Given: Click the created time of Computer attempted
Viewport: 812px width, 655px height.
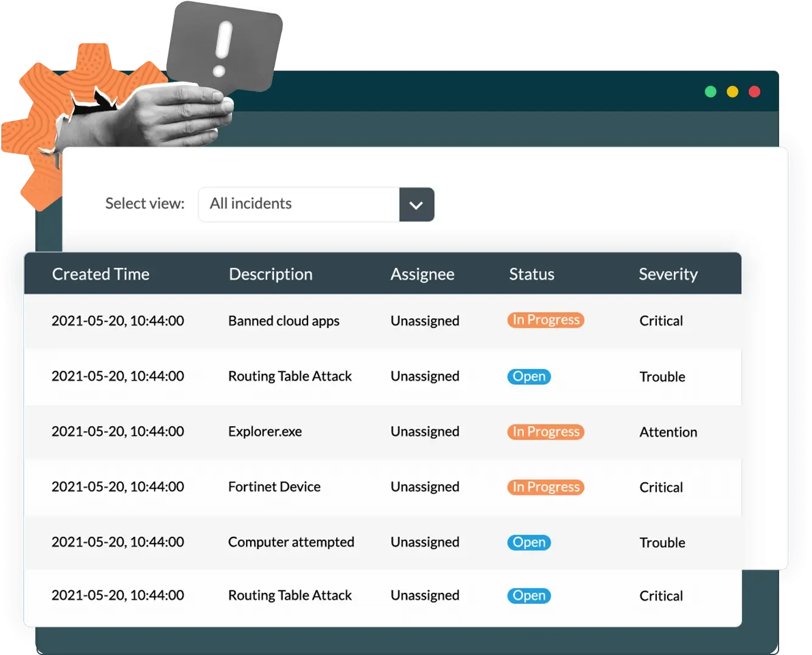Looking at the screenshot, I should tap(117, 542).
